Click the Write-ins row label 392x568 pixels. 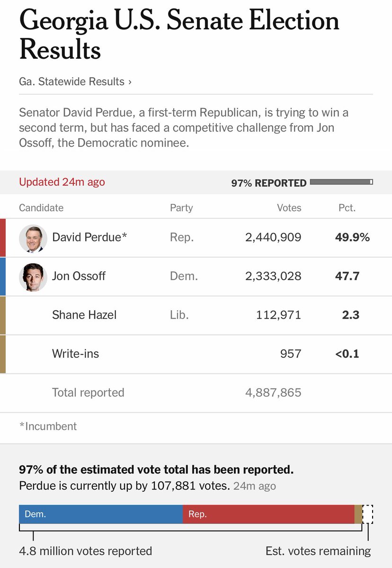pos(76,354)
